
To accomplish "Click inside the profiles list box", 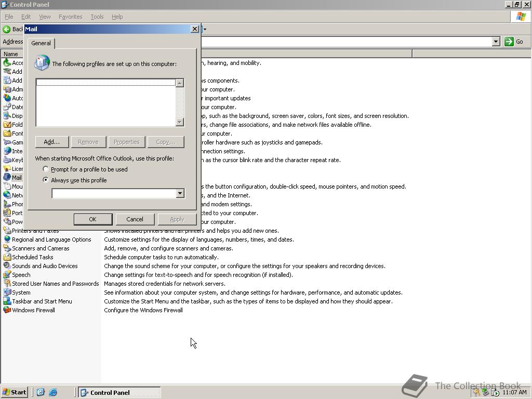I will (106, 102).
